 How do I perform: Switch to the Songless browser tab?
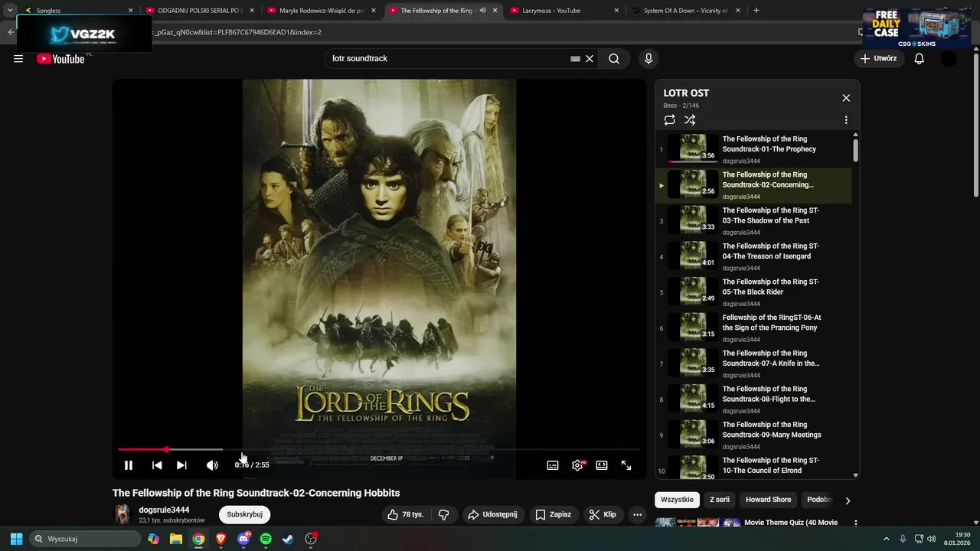tap(77, 11)
